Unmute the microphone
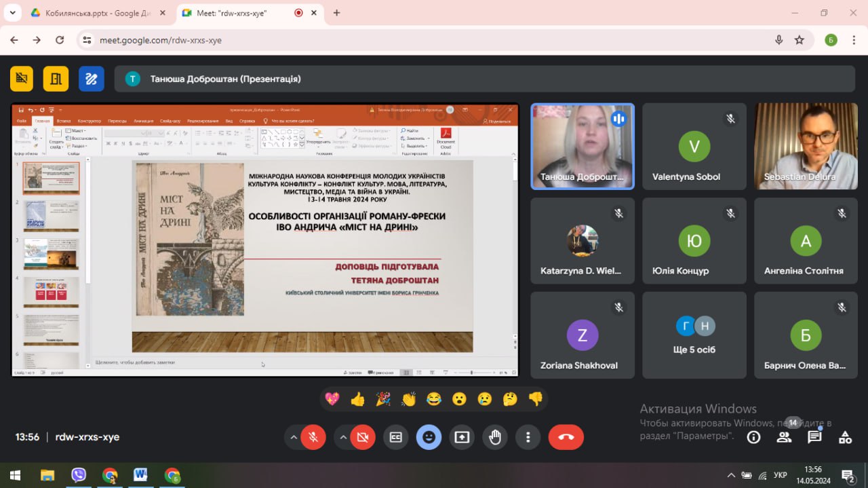 [x=314, y=438]
